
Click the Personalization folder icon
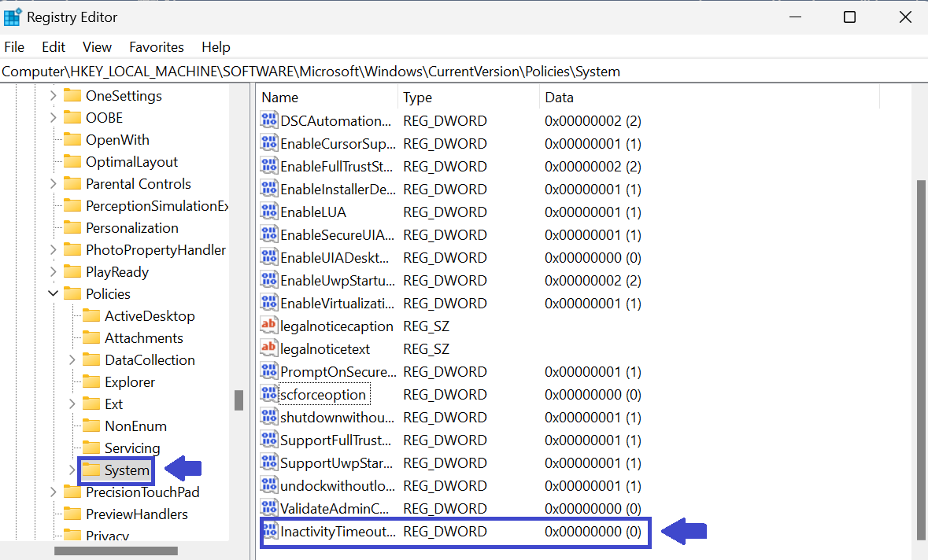pos(72,228)
